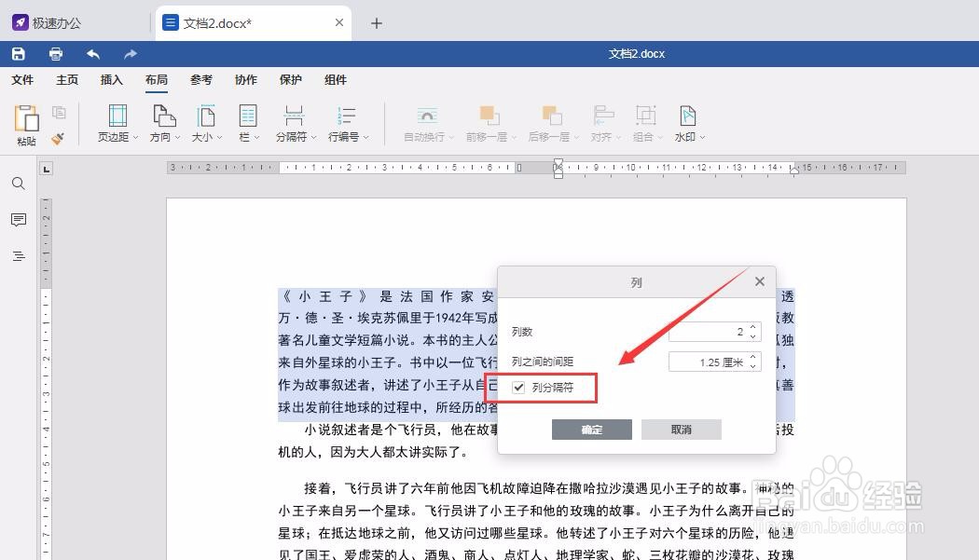Switch to the 组件 tab
This screenshot has width=979, height=560.
click(x=336, y=80)
